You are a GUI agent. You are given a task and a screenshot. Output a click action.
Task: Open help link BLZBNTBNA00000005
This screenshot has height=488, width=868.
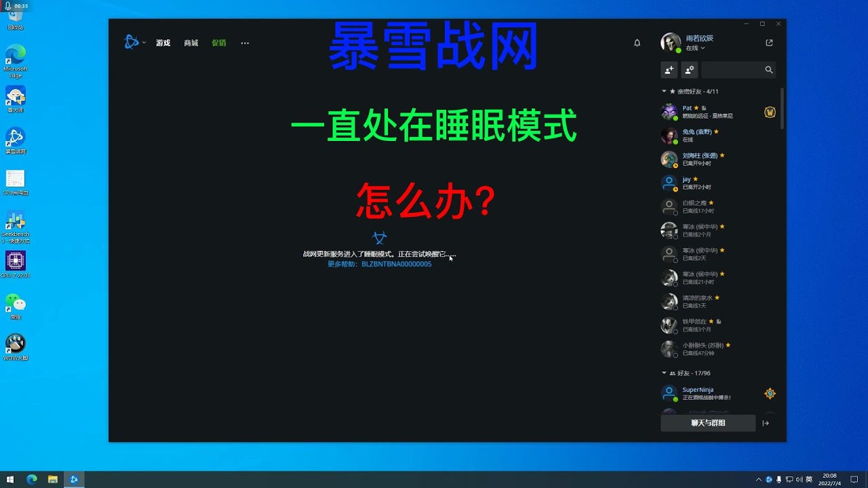(x=397, y=264)
